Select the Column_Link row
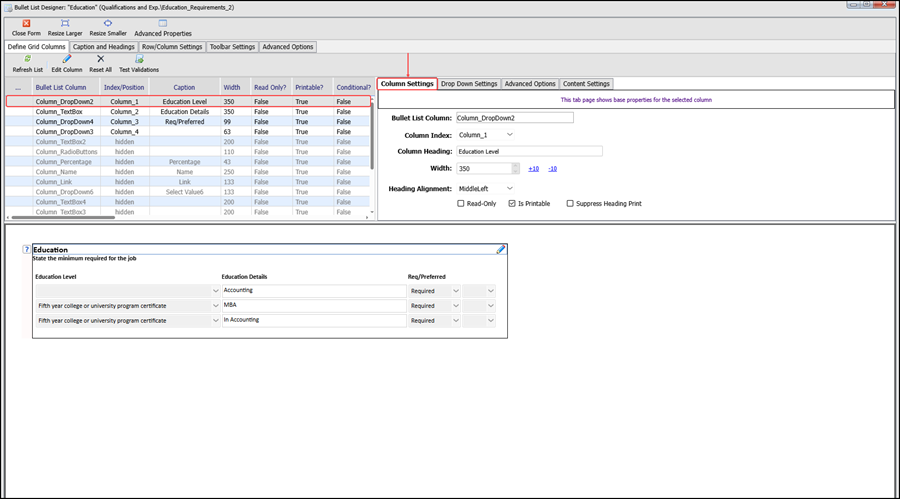This screenshot has width=900, height=499. (188, 182)
